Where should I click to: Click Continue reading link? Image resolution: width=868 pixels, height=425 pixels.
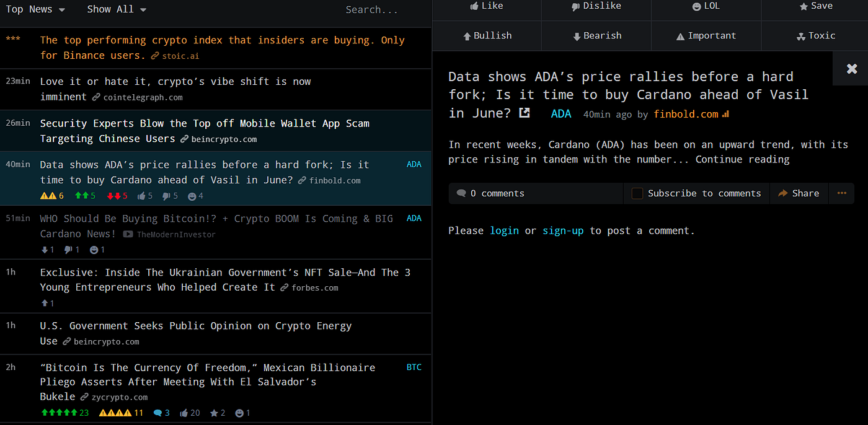pyautogui.click(x=742, y=159)
